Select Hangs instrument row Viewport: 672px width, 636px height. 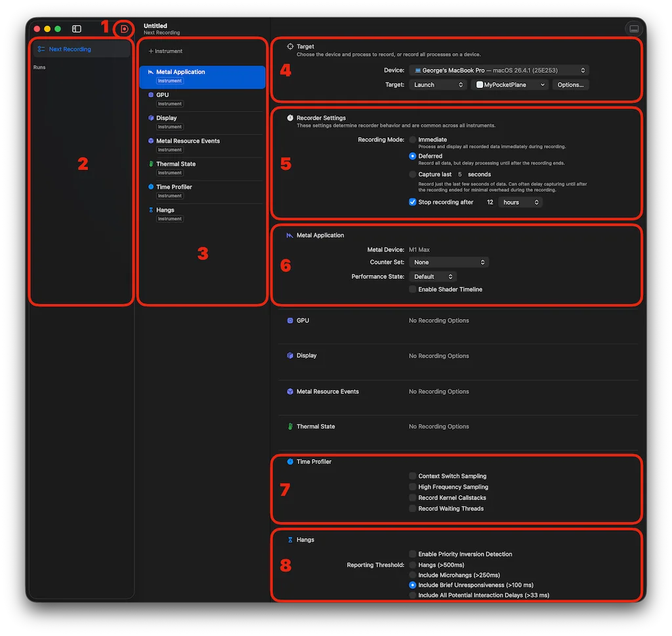click(x=202, y=215)
